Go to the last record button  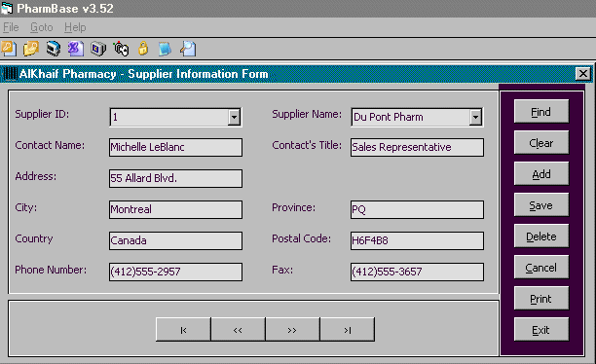click(x=348, y=330)
